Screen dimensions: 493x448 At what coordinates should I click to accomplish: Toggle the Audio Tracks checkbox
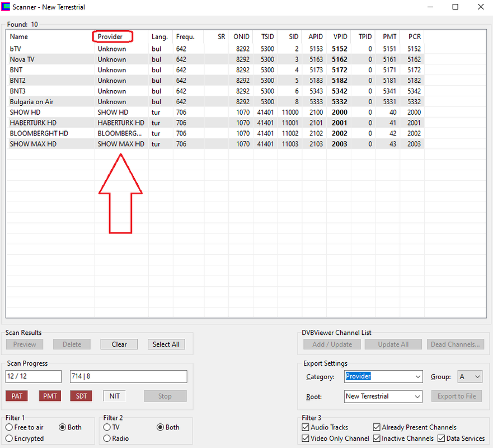pos(325,427)
